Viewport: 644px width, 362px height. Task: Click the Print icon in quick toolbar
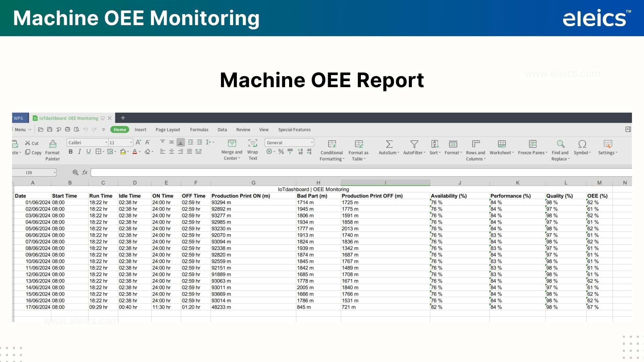click(67, 129)
